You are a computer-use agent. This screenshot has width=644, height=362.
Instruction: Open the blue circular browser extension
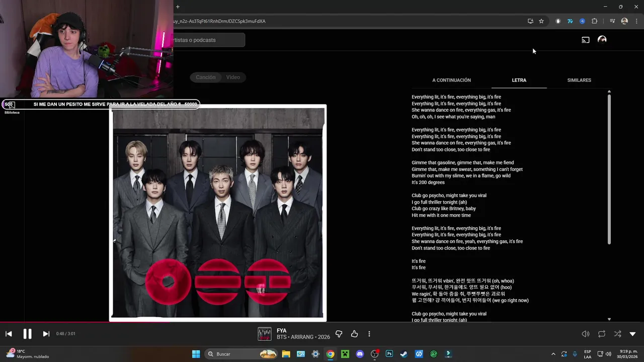tap(582, 21)
